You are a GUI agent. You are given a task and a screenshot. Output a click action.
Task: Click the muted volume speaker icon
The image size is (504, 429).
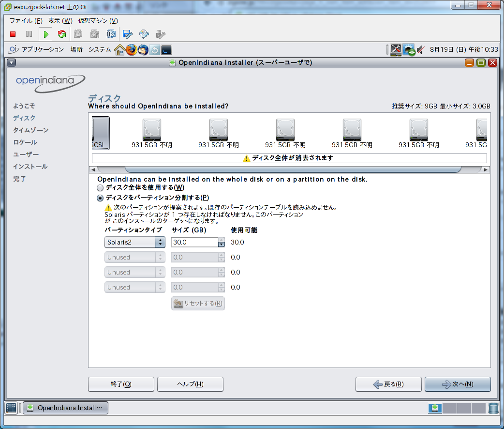tap(420, 50)
